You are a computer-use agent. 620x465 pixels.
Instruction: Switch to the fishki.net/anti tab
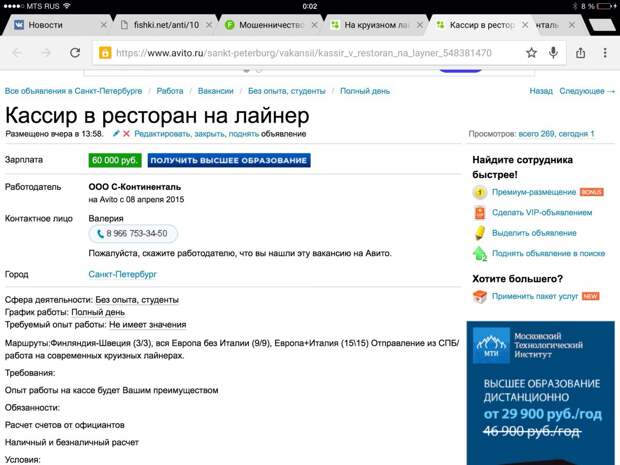click(x=166, y=25)
